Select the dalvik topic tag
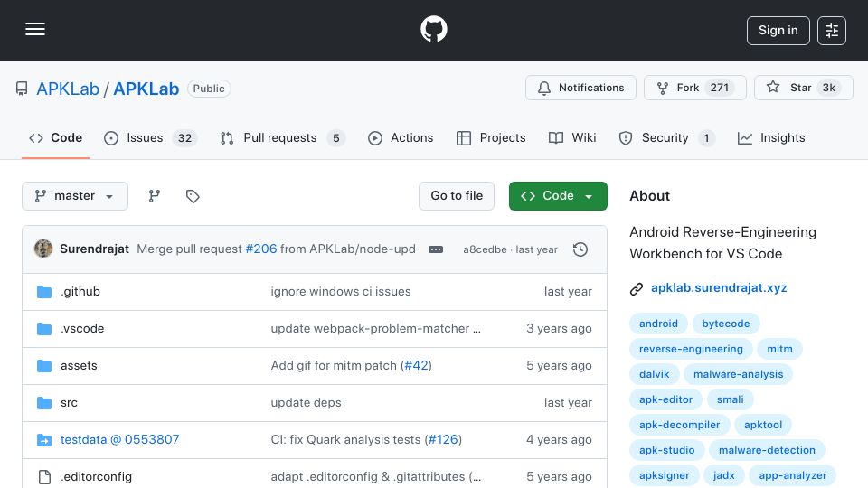 [x=654, y=374]
